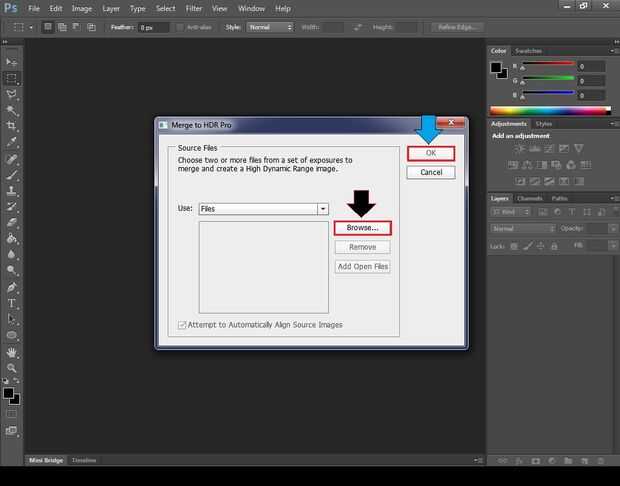Select the Pen tool
This screenshot has width=620, height=486.
(11, 287)
